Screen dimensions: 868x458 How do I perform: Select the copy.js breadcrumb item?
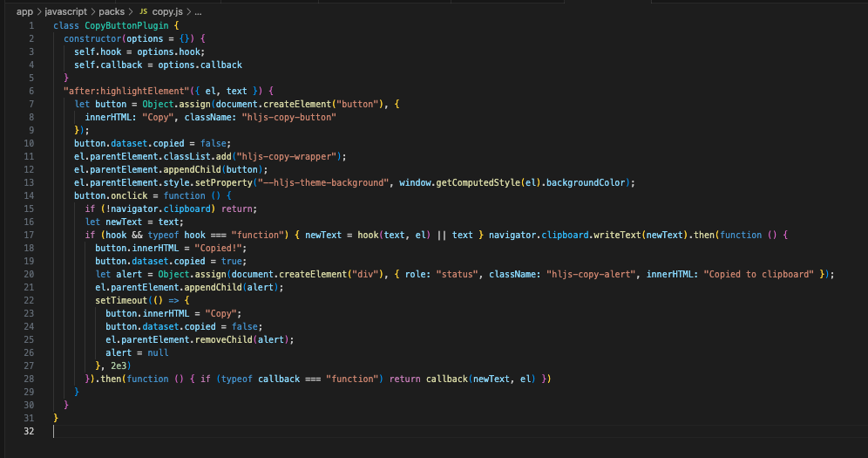pos(167,11)
